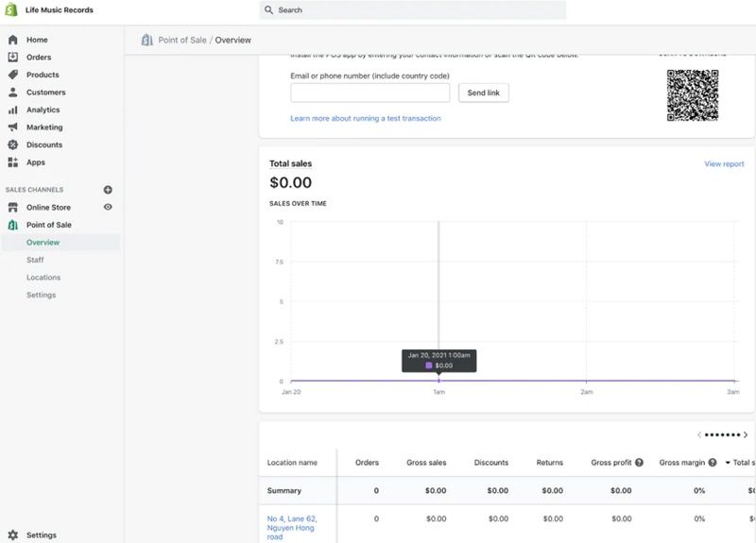Viewport: 756px width, 543px height.
Task: Open Apps in sidebar
Action: click(x=36, y=162)
